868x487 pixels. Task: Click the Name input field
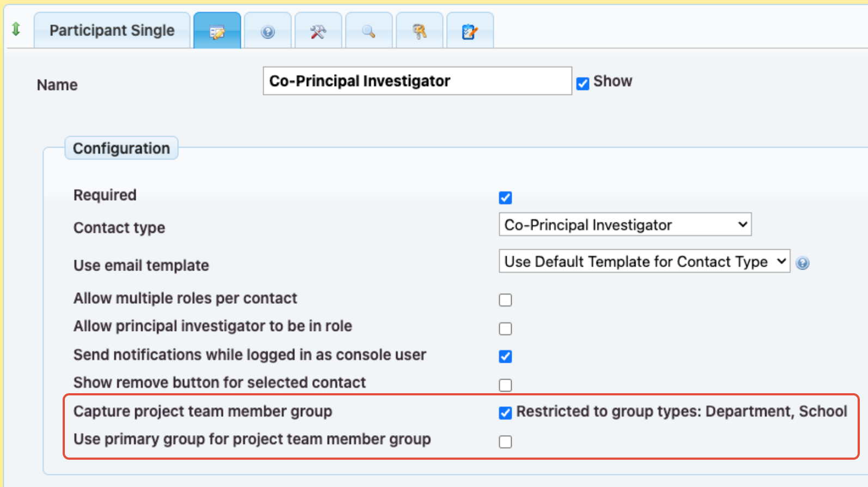click(417, 81)
